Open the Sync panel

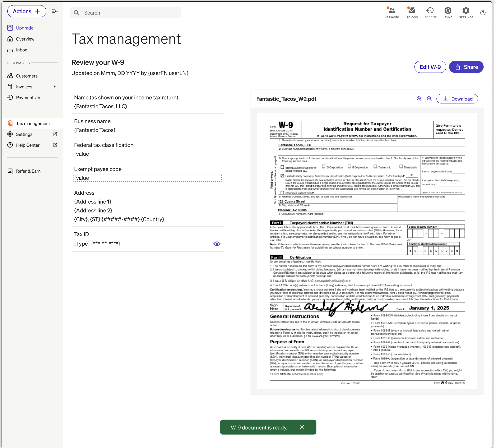(x=448, y=13)
